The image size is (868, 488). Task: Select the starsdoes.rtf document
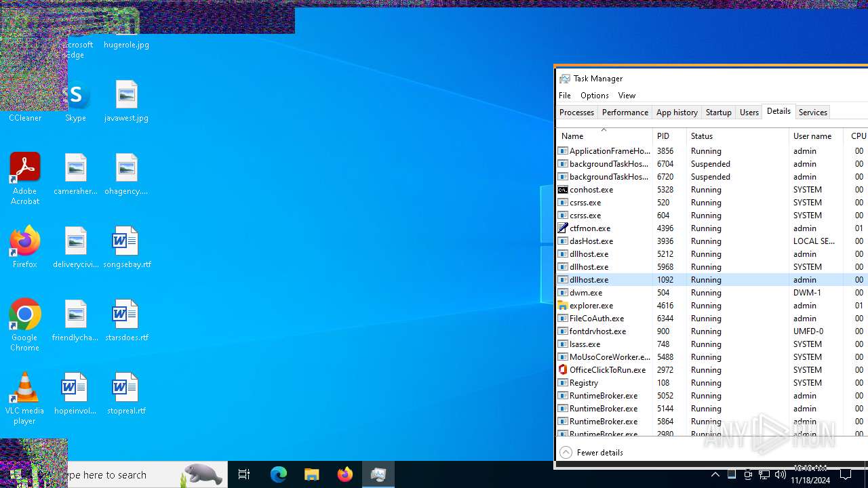click(126, 321)
